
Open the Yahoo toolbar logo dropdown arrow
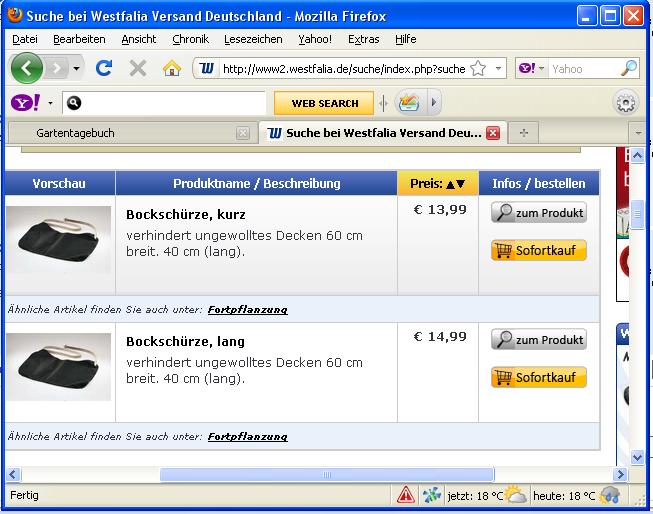pos(50,102)
